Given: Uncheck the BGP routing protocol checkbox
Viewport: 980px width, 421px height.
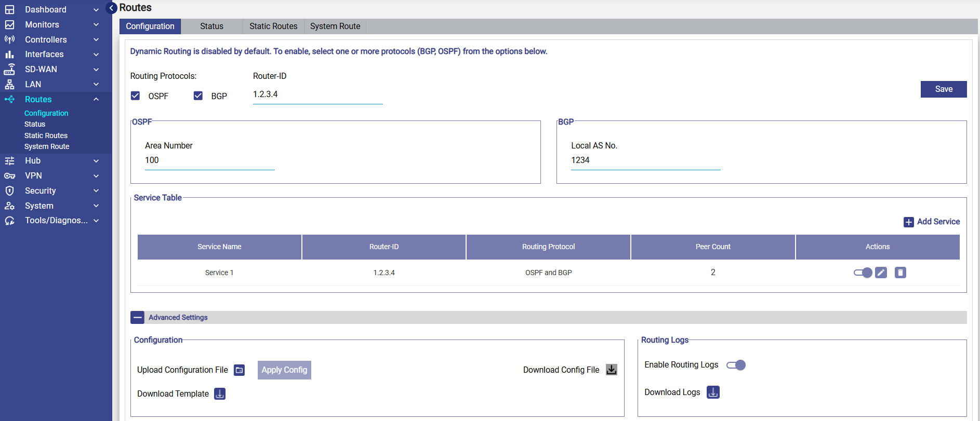Looking at the screenshot, I should point(198,96).
